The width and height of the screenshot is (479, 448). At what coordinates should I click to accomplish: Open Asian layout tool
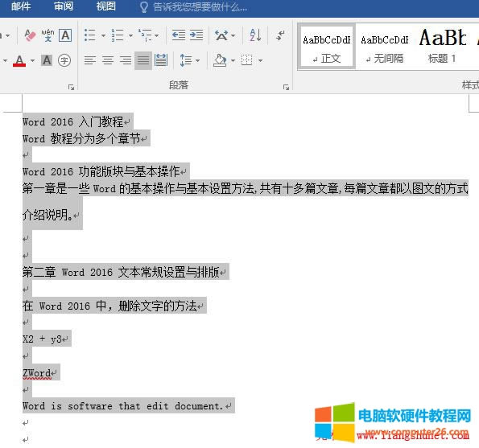click(221, 35)
